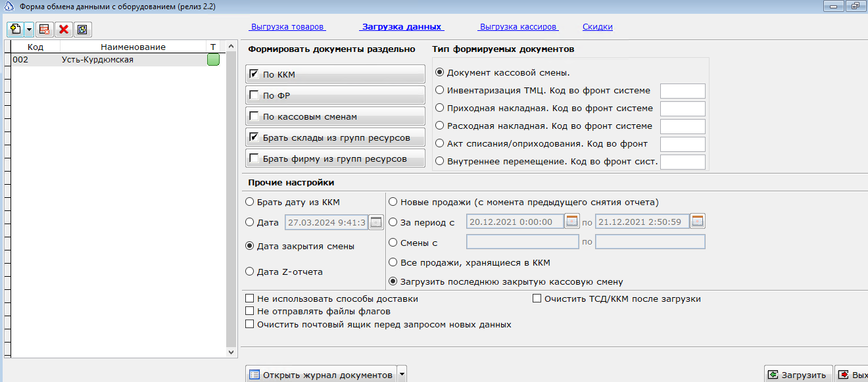Toggle the По ККМ checkbox
The image size is (868, 382).
(254, 74)
